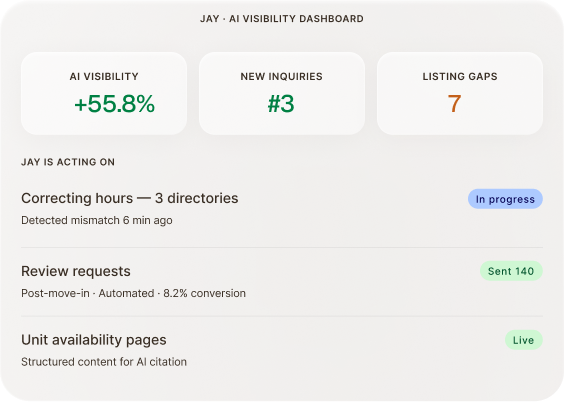Click the '+55.8%' visibility value
The image size is (564, 402).
(114, 104)
